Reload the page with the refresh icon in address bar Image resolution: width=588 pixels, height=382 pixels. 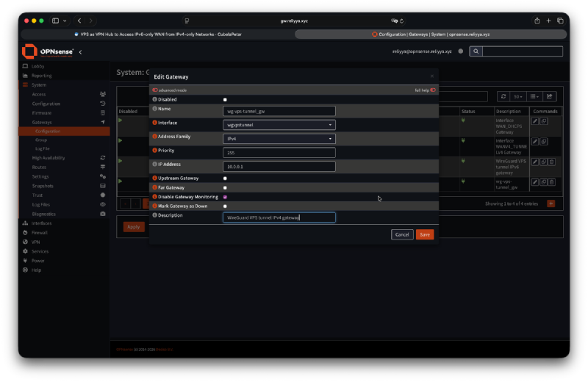401,21
